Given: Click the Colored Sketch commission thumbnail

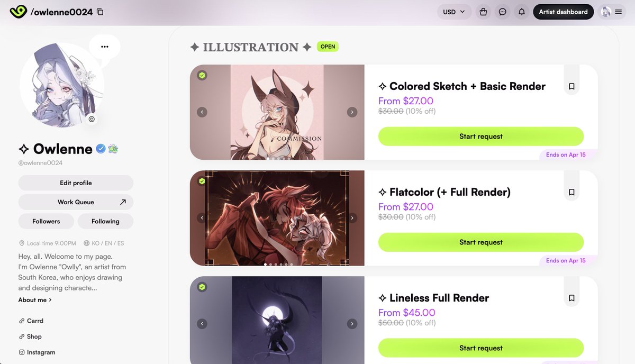Looking at the screenshot, I should (x=277, y=112).
